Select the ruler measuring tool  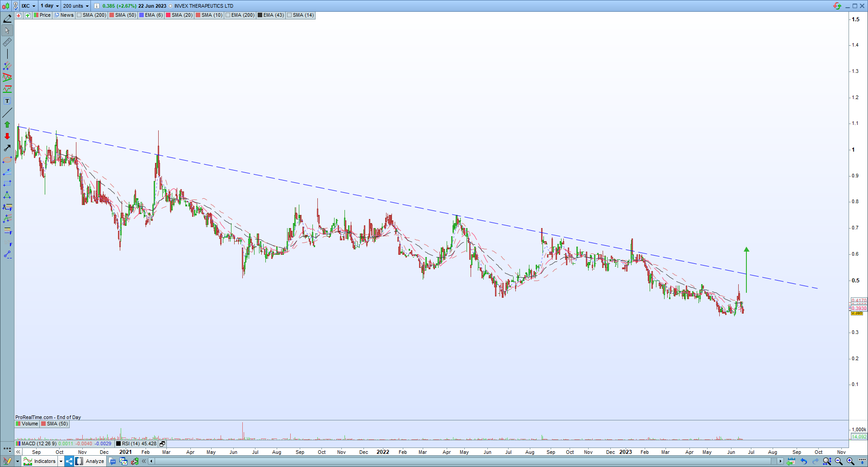click(7, 42)
